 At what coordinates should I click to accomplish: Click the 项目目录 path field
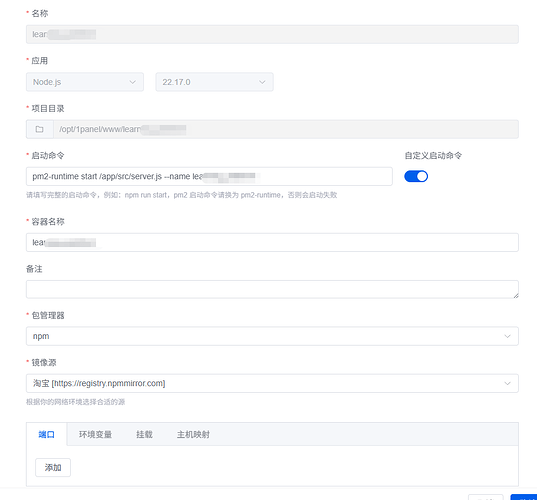286,129
